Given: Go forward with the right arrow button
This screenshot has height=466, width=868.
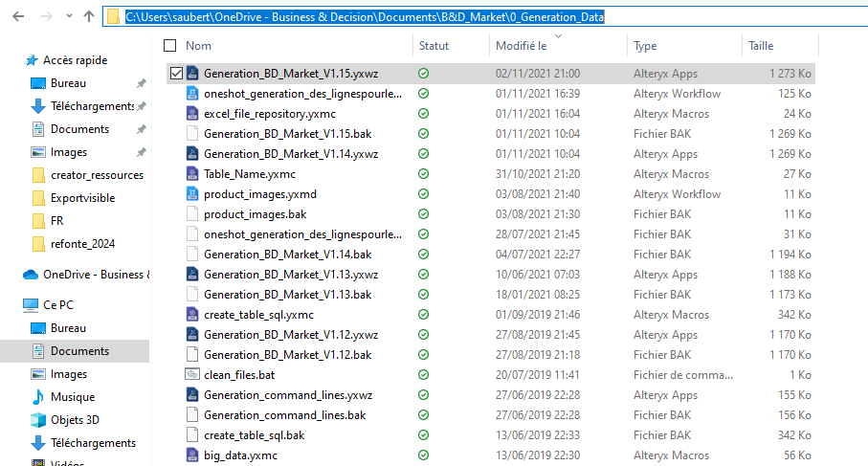Looking at the screenshot, I should click(47, 16).
